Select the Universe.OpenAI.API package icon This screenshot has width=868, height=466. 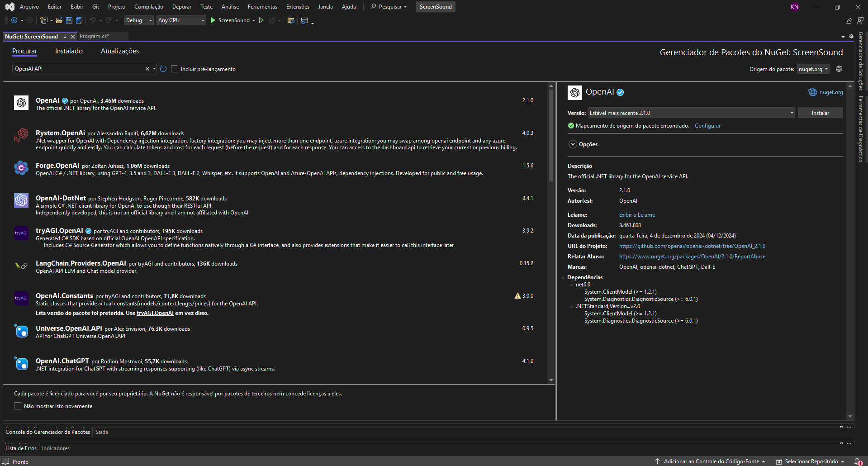pyautogui.click(x=21, y=331)
